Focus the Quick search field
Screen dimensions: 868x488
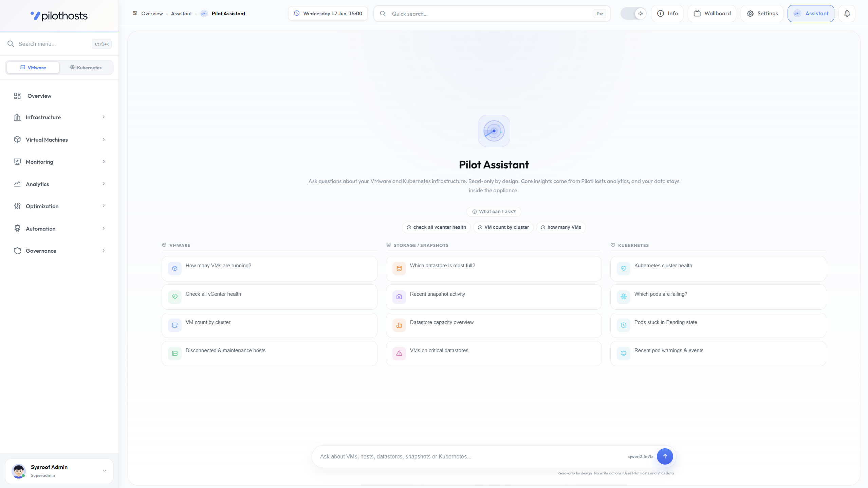tap(492, 14)
